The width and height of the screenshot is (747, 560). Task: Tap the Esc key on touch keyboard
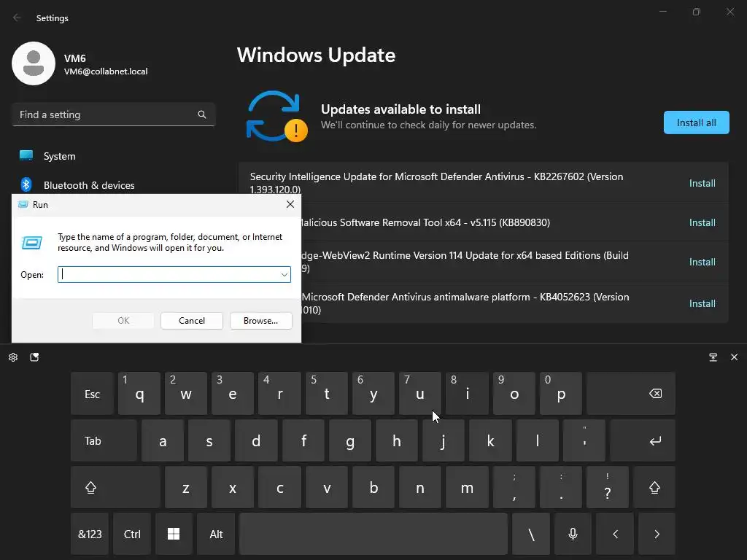click(92, 394)
